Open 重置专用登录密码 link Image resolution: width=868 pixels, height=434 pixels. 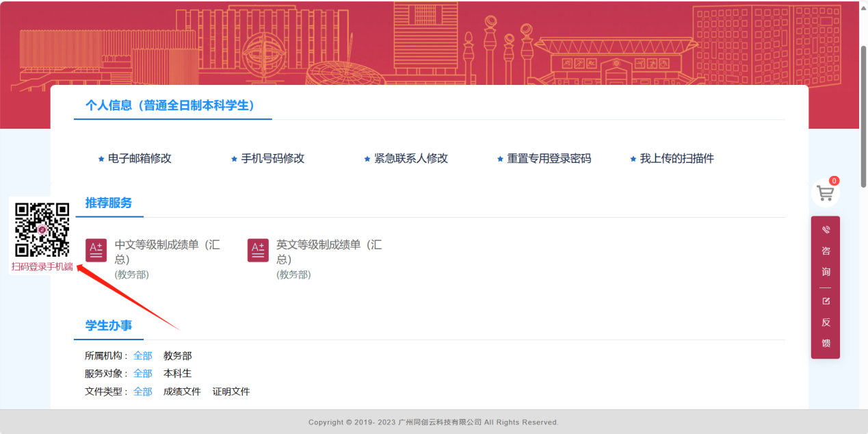point(549,159)
